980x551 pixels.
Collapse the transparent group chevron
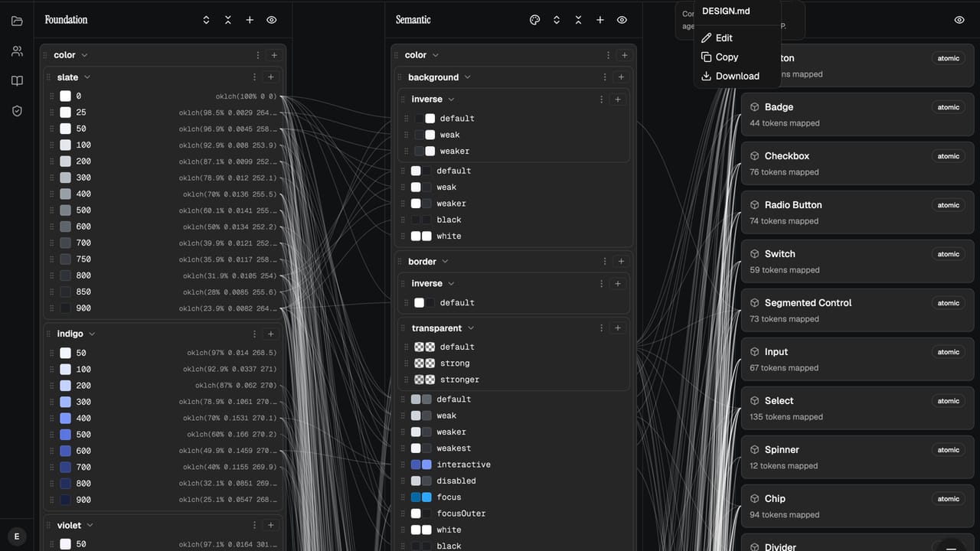pos(470,328)
